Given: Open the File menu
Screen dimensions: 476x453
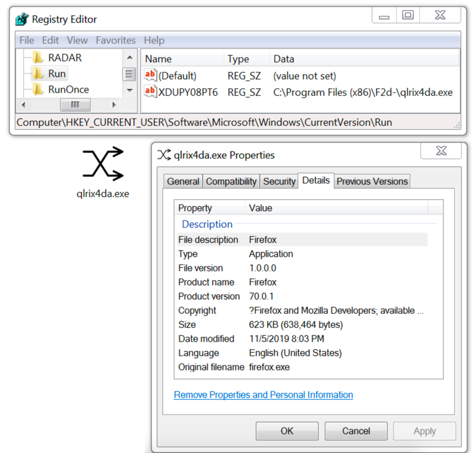Looking at the screenshot, I should [x=27, y=40].
